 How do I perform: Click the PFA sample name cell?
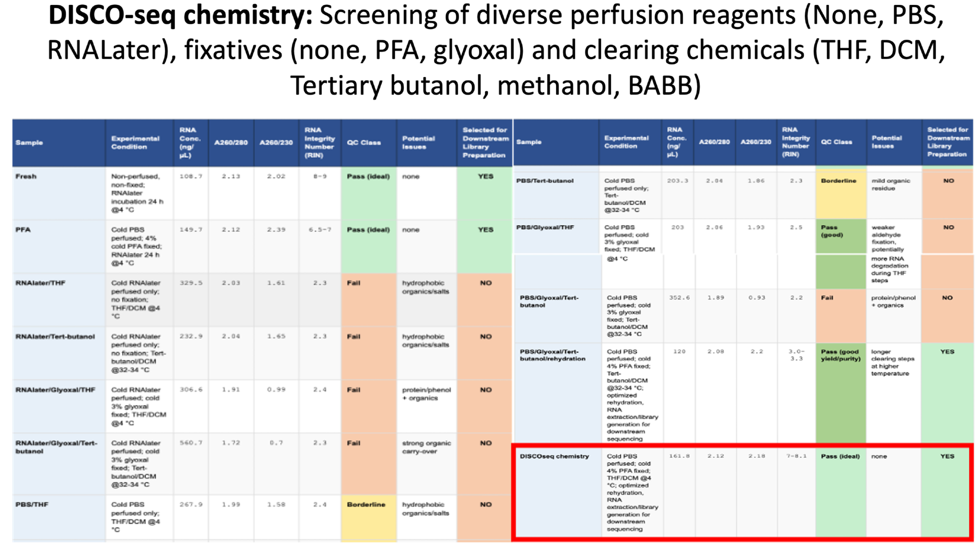coord(24,230)
